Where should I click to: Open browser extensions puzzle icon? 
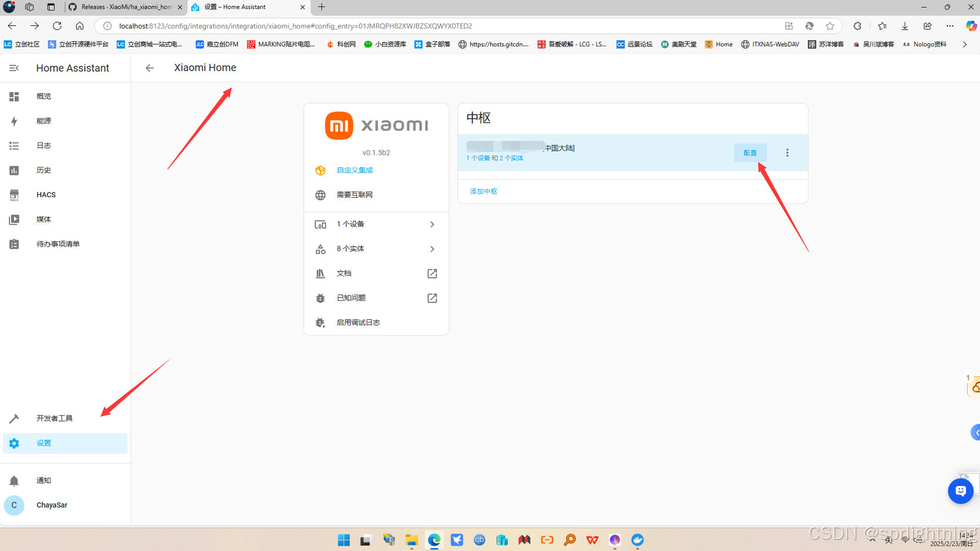(x=857, y=26)
